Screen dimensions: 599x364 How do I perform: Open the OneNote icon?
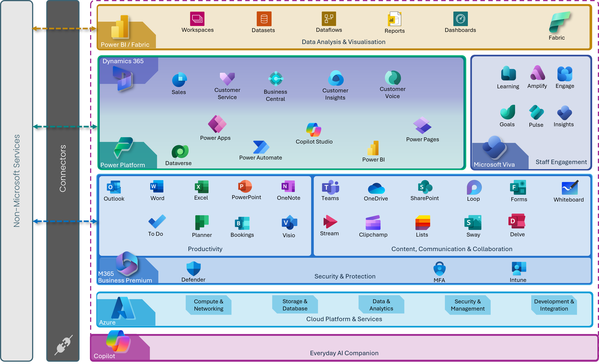click(x=288, y=186)
